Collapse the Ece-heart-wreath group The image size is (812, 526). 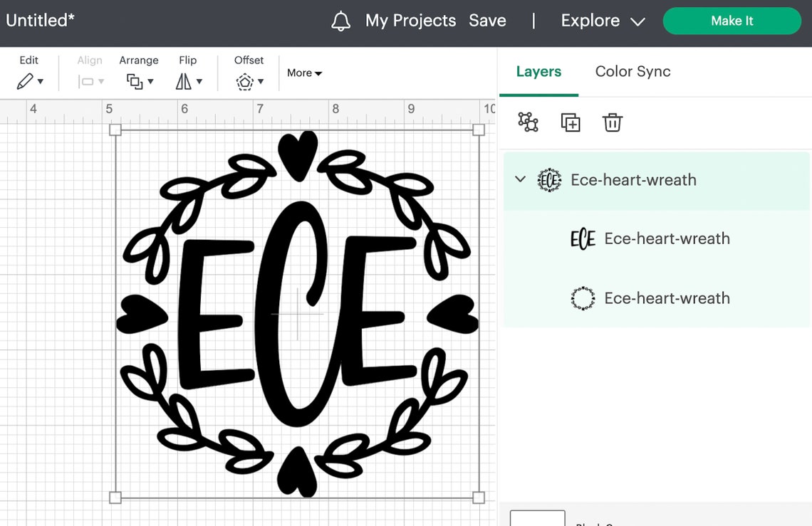point(519,180)
